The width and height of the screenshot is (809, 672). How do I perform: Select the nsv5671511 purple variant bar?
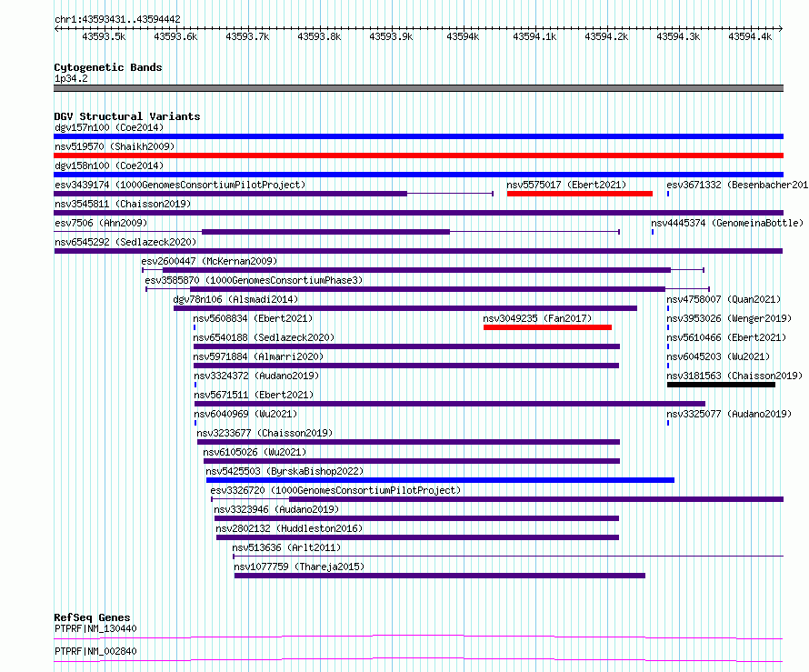[x=450, y=404]
